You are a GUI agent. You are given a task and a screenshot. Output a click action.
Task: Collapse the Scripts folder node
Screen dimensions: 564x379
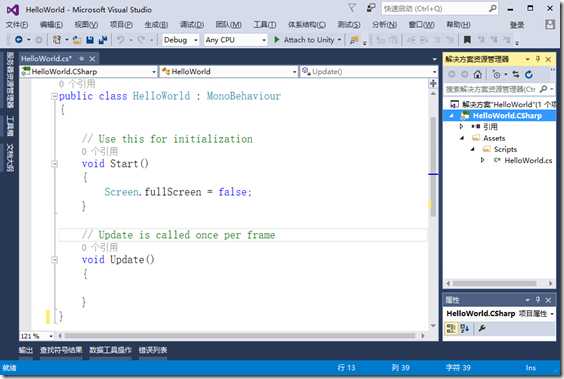473,149
